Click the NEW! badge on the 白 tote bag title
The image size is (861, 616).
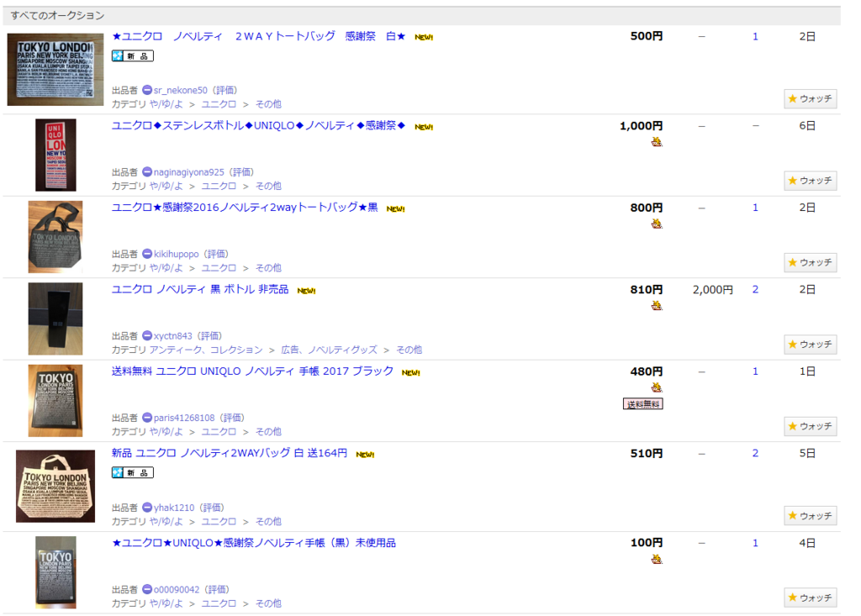pyautogui.click(x=424, y=37)
